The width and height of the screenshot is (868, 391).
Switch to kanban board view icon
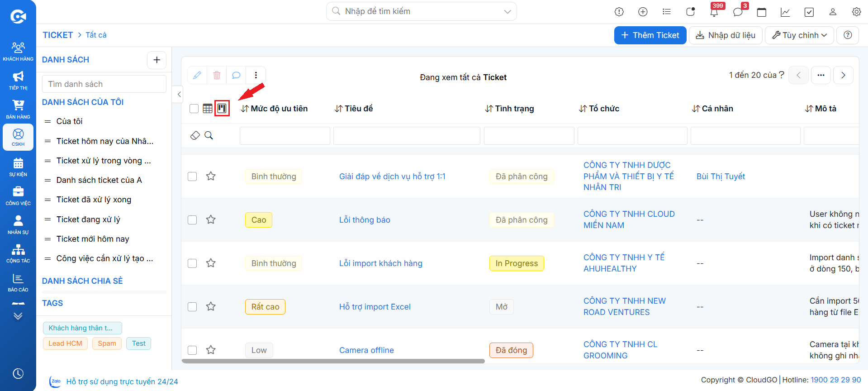tap(222, 109)
